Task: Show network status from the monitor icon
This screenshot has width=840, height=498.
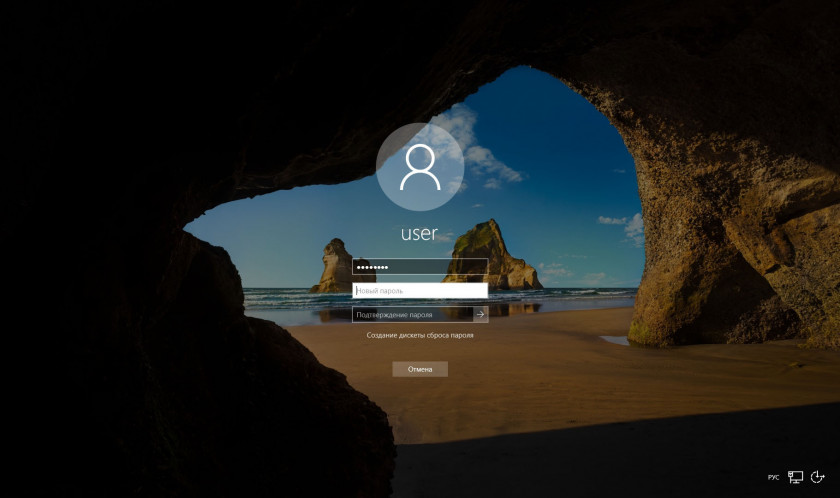Action: [796, 478]
